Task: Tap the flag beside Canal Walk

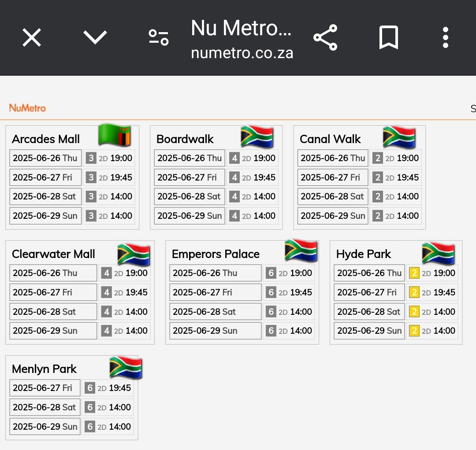Action: [399, 136]
